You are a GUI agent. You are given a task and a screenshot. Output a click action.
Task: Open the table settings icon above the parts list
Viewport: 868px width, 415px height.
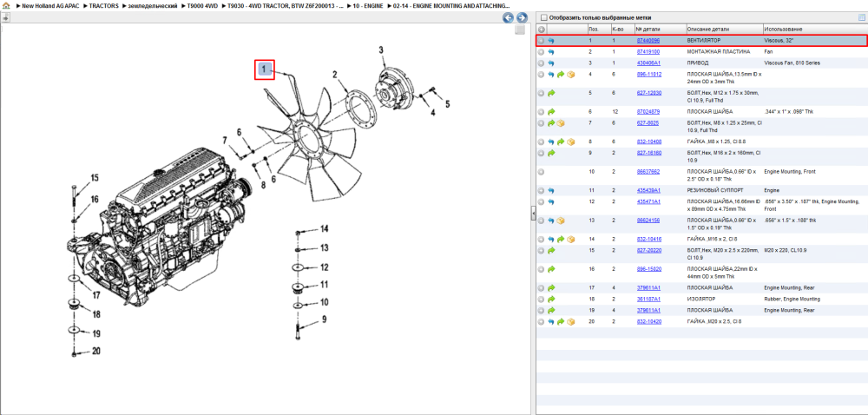[x=861, y=17]
